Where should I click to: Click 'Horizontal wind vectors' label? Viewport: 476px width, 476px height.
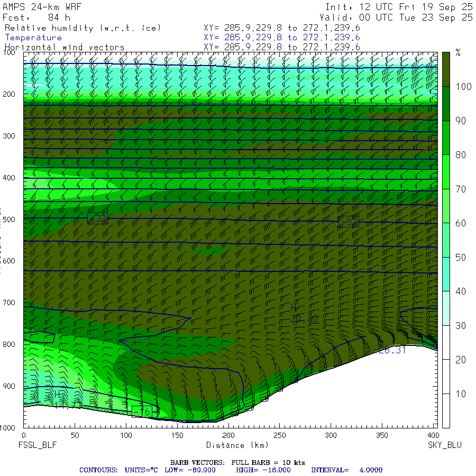(65, 48)
